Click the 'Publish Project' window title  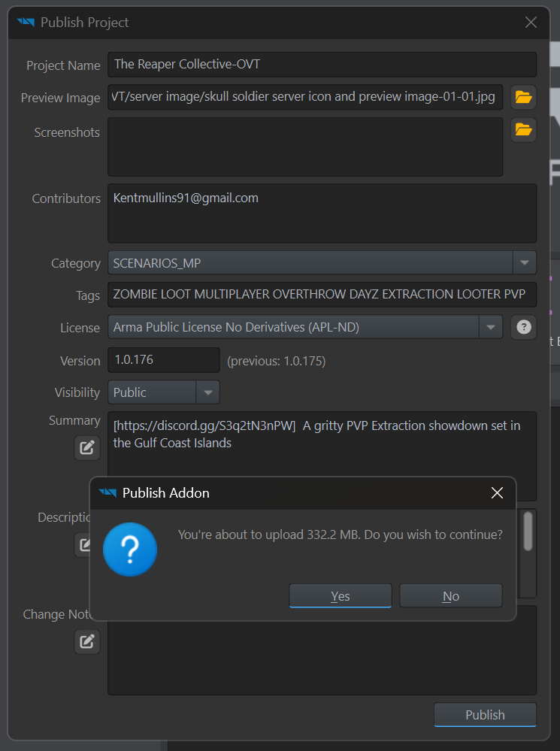[84, 23]
